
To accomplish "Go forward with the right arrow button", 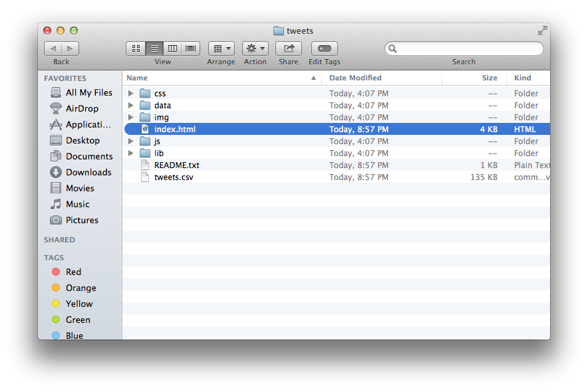I will [x=70, y=49].
